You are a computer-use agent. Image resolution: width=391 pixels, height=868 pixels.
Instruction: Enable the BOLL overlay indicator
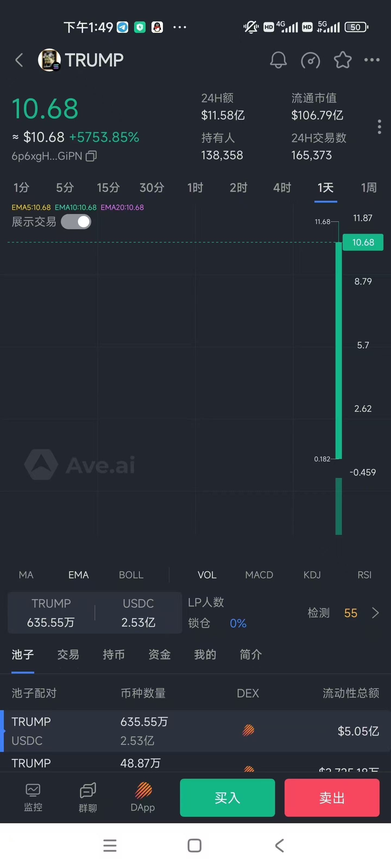131,575
